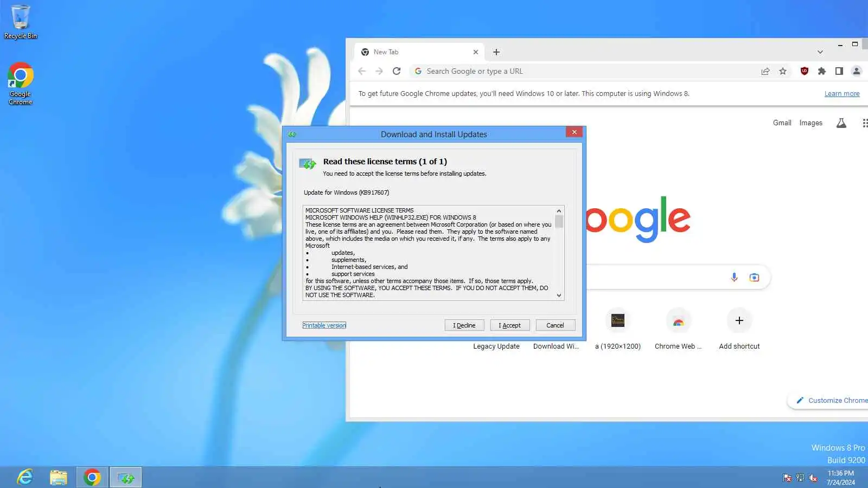The image size is (868, 488).
Task: Open Printable version of license terms
Action: point(324,325)
